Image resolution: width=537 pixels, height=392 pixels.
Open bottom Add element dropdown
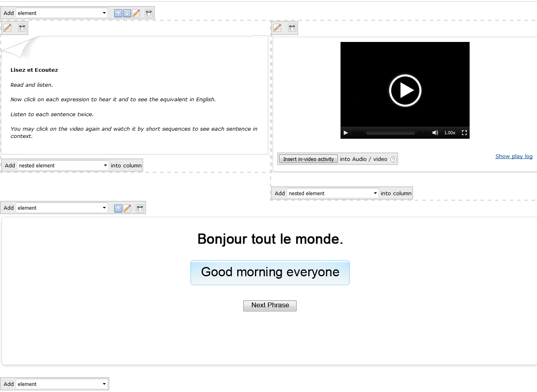pos(62,384)
